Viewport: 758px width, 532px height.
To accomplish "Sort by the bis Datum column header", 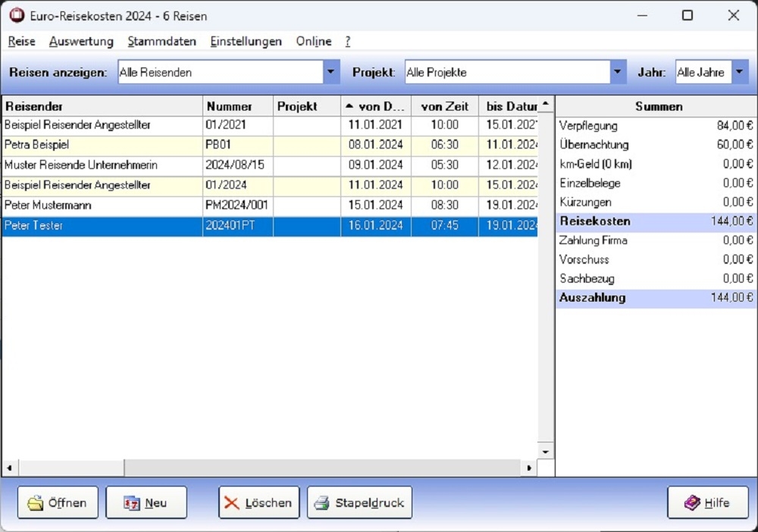I will [509, 106].
